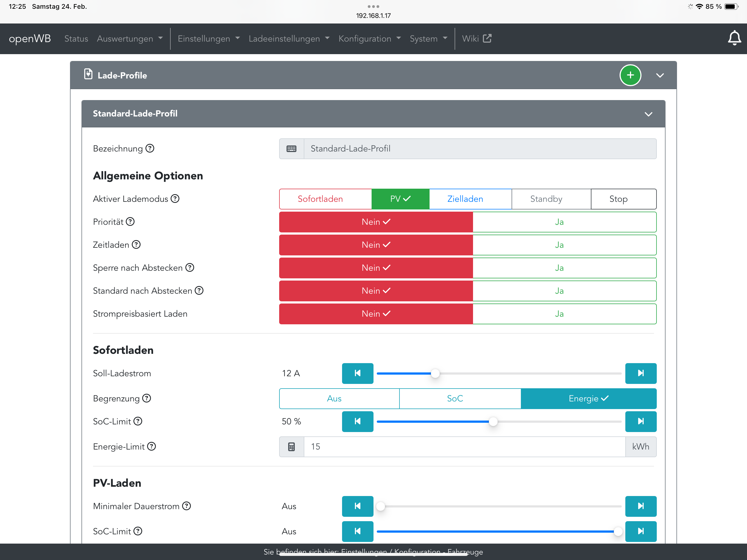
Task: Increase Soll-Ladestrom with the skip-forward button
Action: tap(640, 373)
